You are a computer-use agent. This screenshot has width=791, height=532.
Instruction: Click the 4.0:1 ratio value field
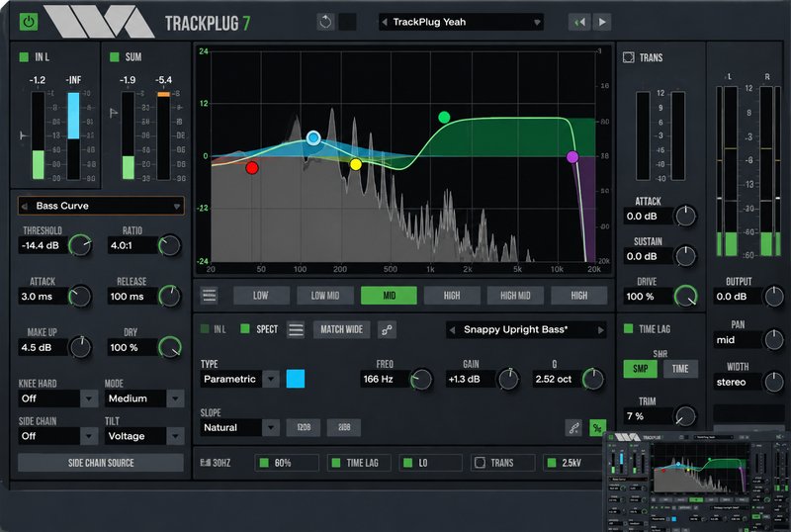click(x=132, y=246)
